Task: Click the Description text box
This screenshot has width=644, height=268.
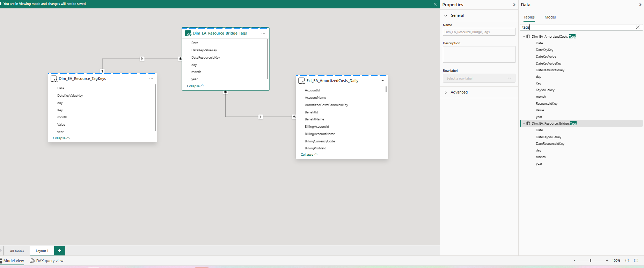Action: [x=479, y=54]
